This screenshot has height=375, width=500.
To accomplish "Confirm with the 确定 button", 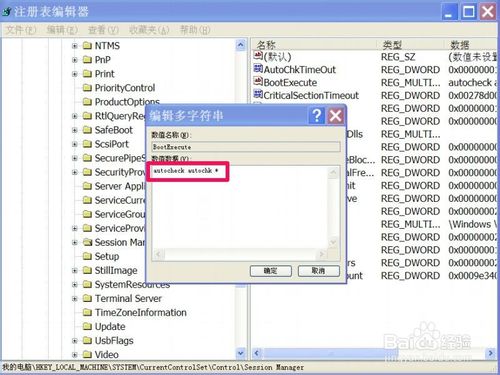I will tap(271, 271).
